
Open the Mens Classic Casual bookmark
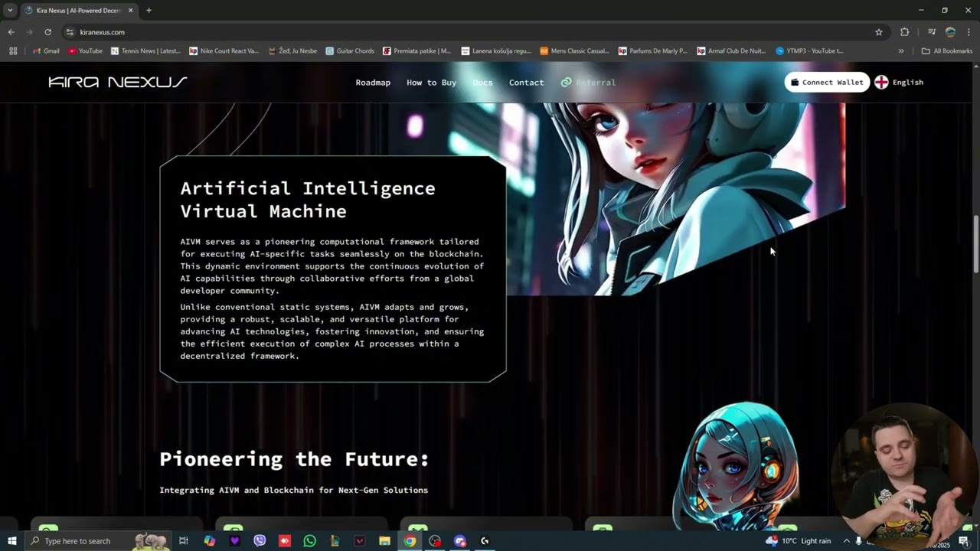coord(574,51)
